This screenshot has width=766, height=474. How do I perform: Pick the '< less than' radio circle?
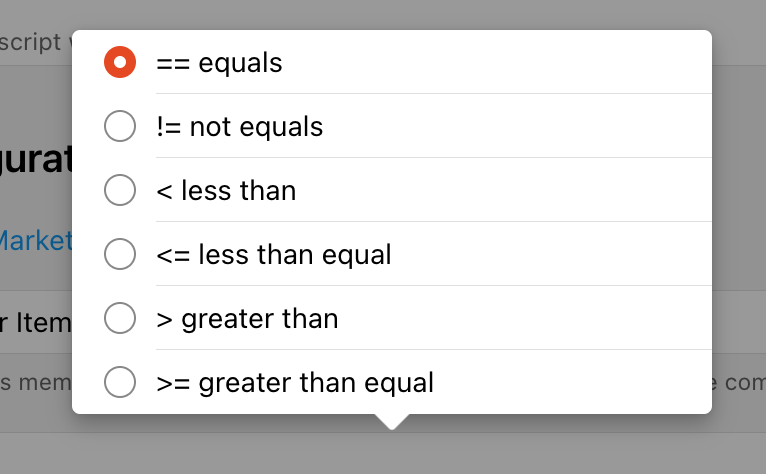120,190
